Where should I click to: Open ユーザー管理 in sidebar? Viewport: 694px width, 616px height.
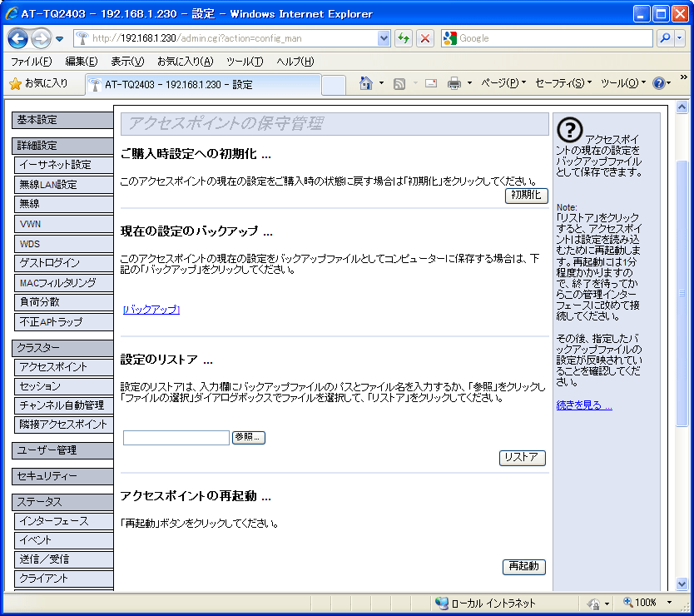(x=62, y=450)
